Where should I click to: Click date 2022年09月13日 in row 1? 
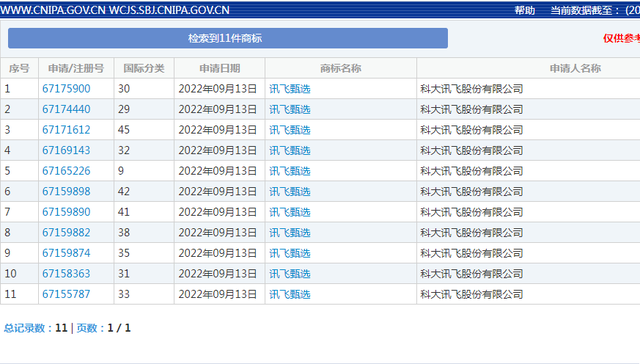(x=218, y=89)
